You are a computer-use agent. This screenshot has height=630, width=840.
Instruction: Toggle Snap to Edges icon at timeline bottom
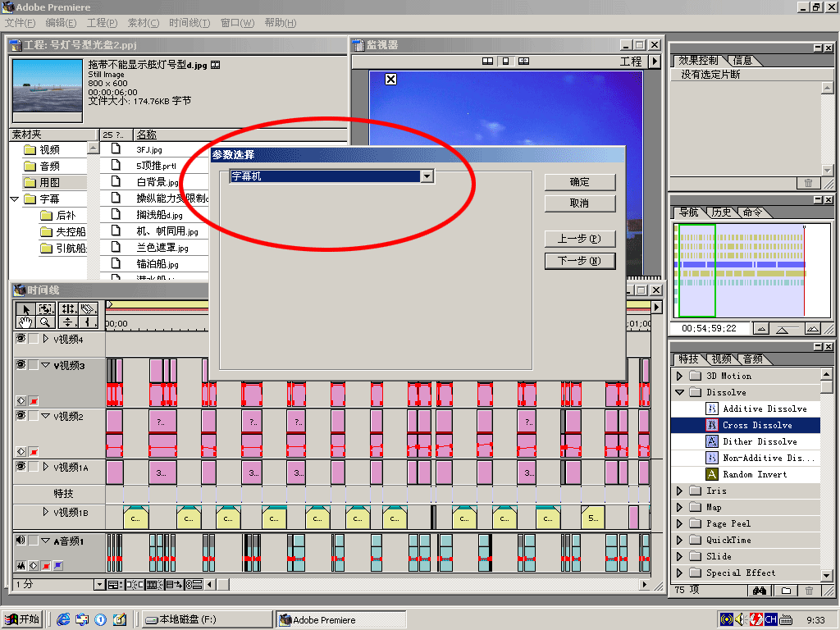pyautogui.click(x=134, y=584)
